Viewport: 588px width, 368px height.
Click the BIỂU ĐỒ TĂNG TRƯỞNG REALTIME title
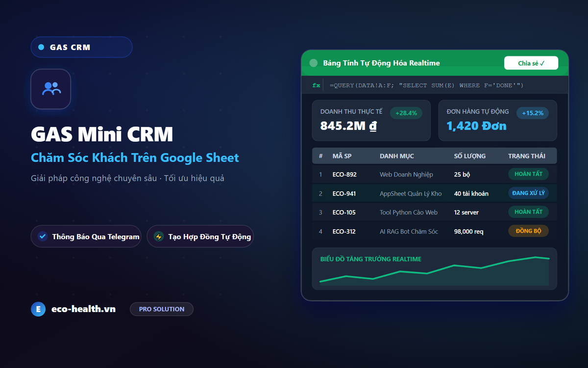tap(371, 259)
